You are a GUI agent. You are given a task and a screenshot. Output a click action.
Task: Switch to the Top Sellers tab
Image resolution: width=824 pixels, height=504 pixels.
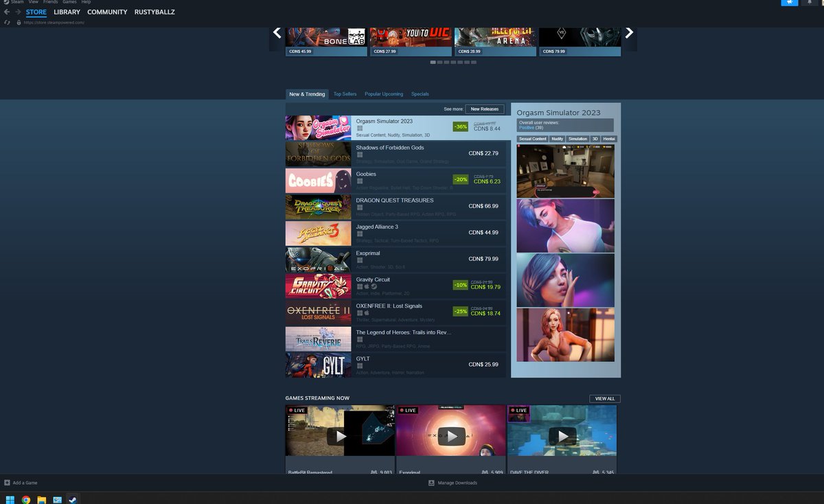[x=345, y=94]
